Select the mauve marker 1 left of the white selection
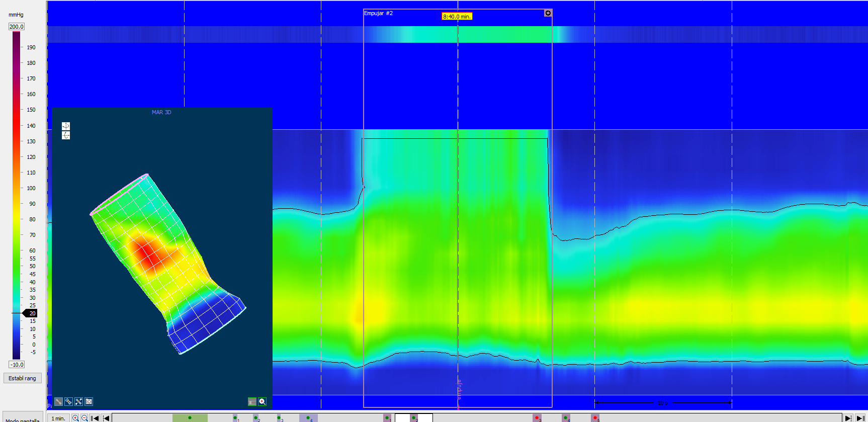 click(387, 418)
